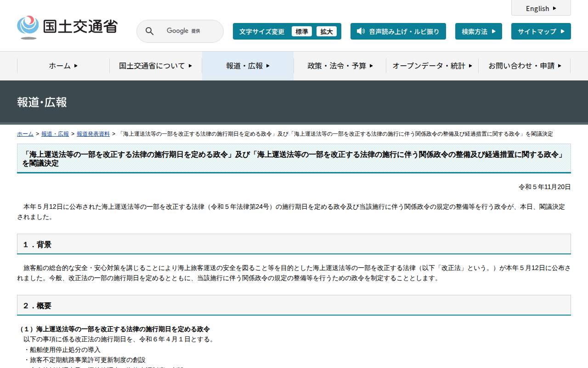Click the arrow next to お問い合わせ・申請
Image resolution: width=588 pixels, height=368 pixels.
coord(560,66)
